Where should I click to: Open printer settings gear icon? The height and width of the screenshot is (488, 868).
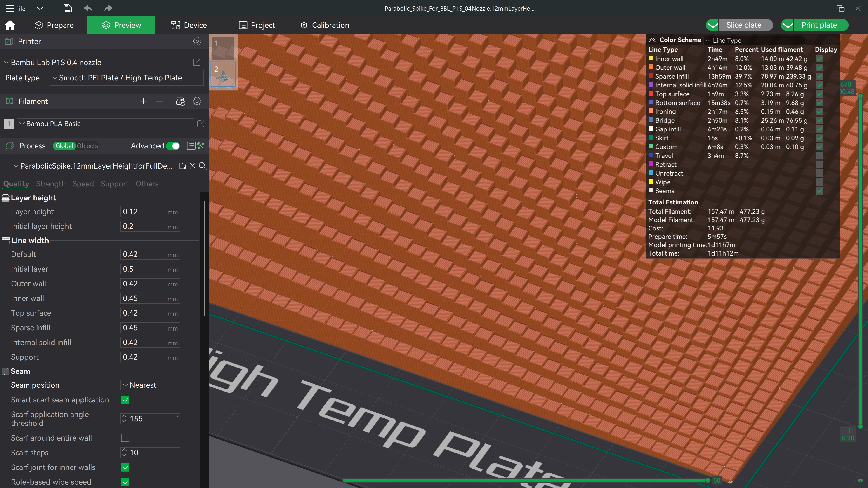point(197,41)
